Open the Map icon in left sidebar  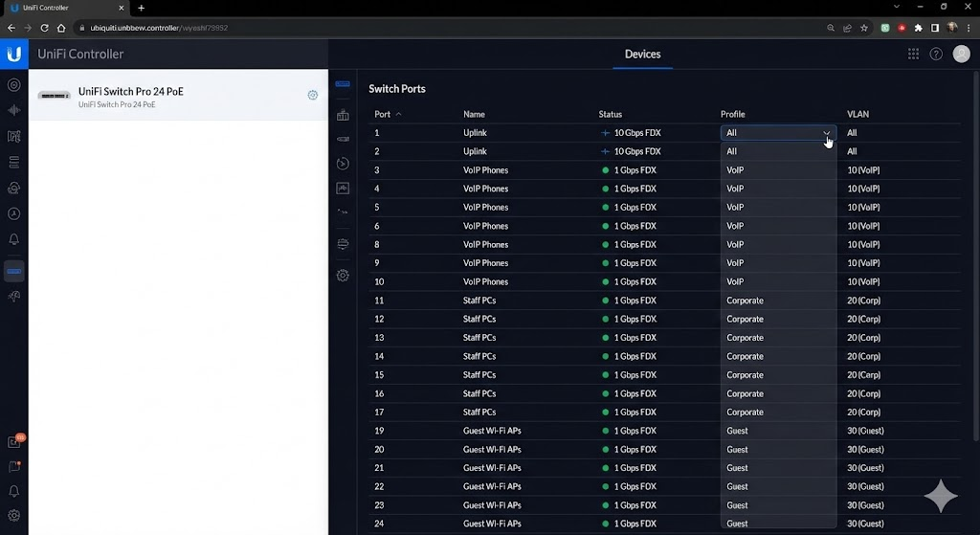(13, 137)
